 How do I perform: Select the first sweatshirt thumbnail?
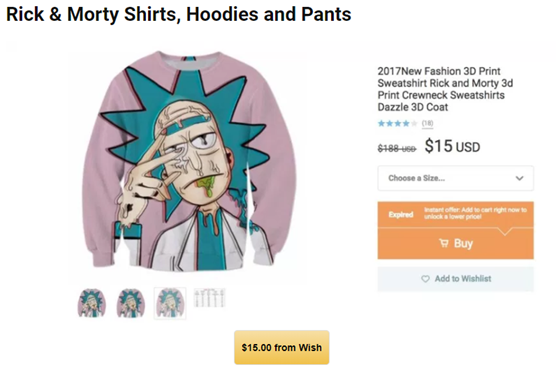92,303
